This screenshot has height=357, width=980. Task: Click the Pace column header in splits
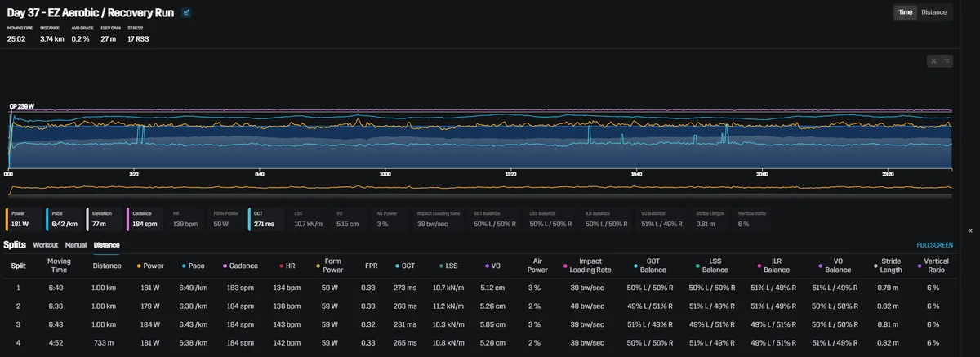pyautogui.click(x=197, y=266)
